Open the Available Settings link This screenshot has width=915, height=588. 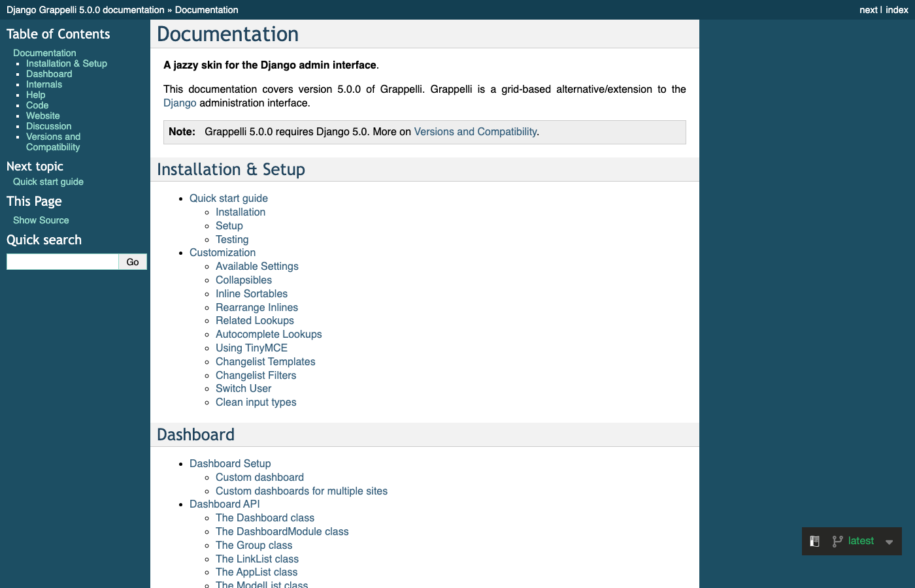pyautogui.click(x=257, y=267)
